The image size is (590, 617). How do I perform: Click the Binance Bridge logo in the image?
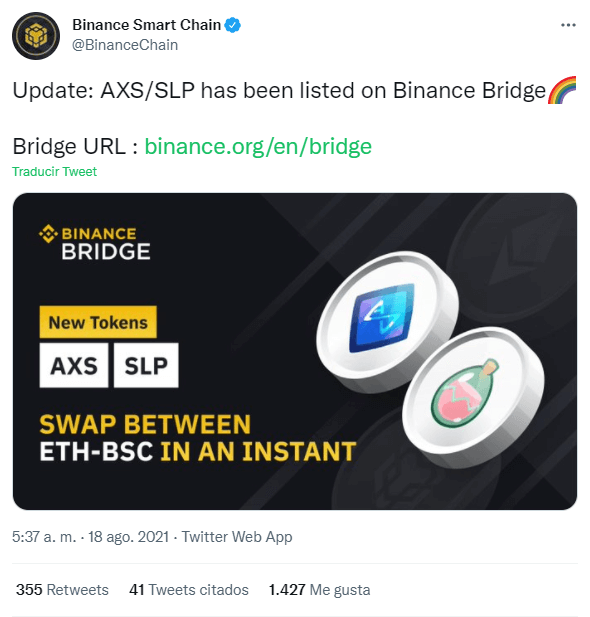click(94, 242)
